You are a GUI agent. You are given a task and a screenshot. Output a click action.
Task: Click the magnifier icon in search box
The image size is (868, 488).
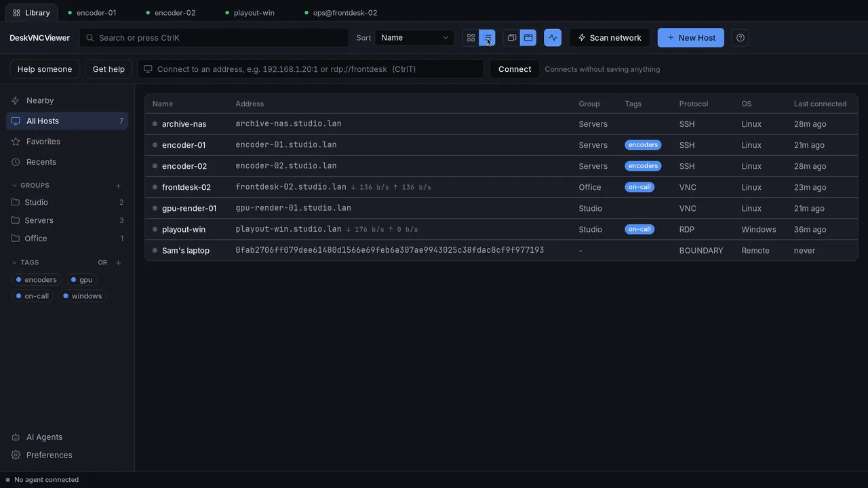click(90, 38)
